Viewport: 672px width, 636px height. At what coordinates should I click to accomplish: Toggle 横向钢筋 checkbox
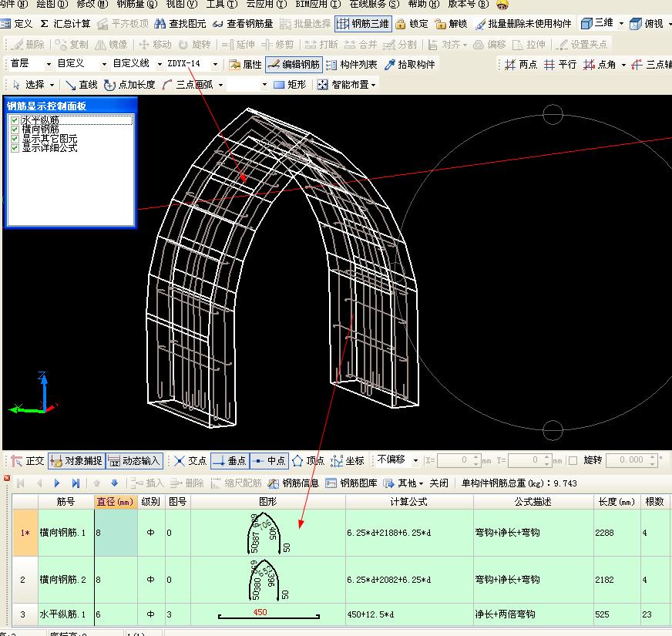point(15,130)
